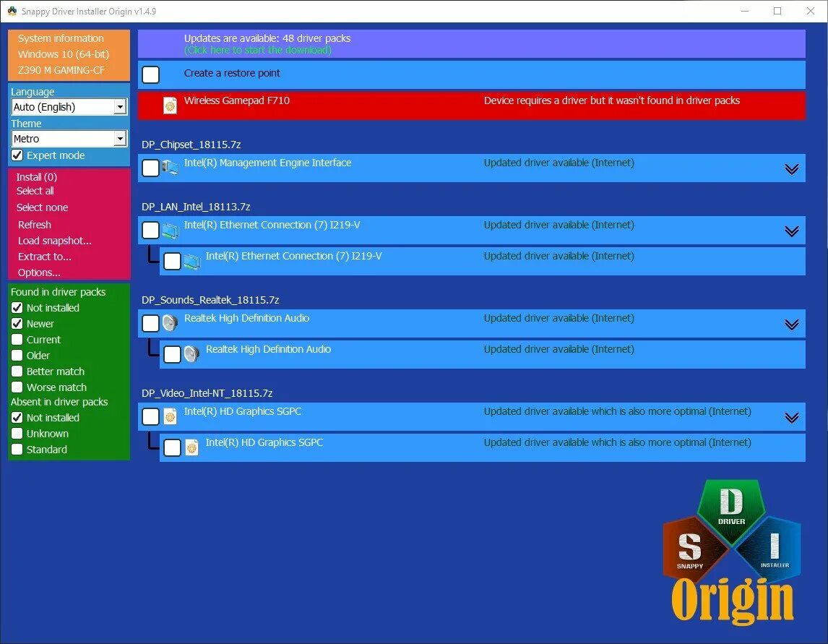Check the nested Intel HD Graphics SGPC checkbox
Screen dimensions: 828x644
(x=172, y=448)
